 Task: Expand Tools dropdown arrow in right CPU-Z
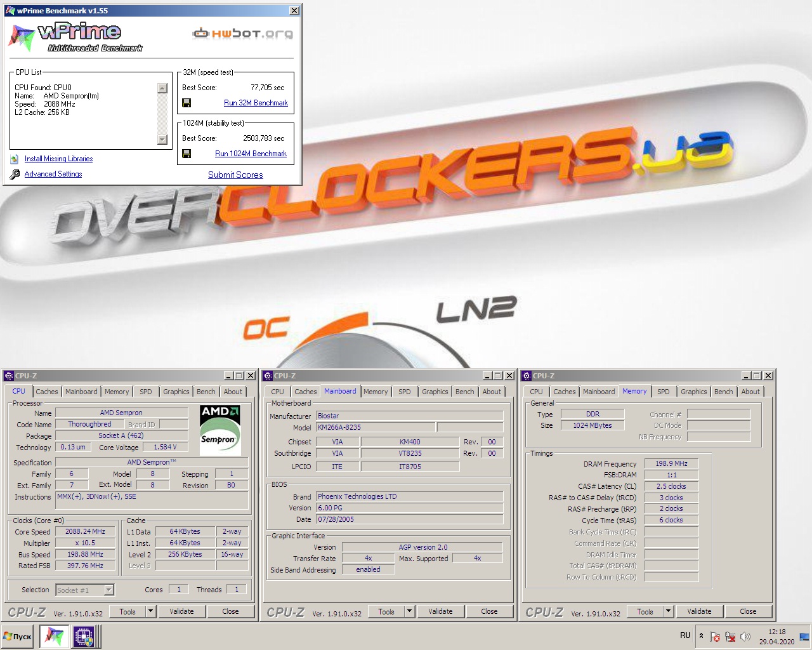[x=669, y=611]
